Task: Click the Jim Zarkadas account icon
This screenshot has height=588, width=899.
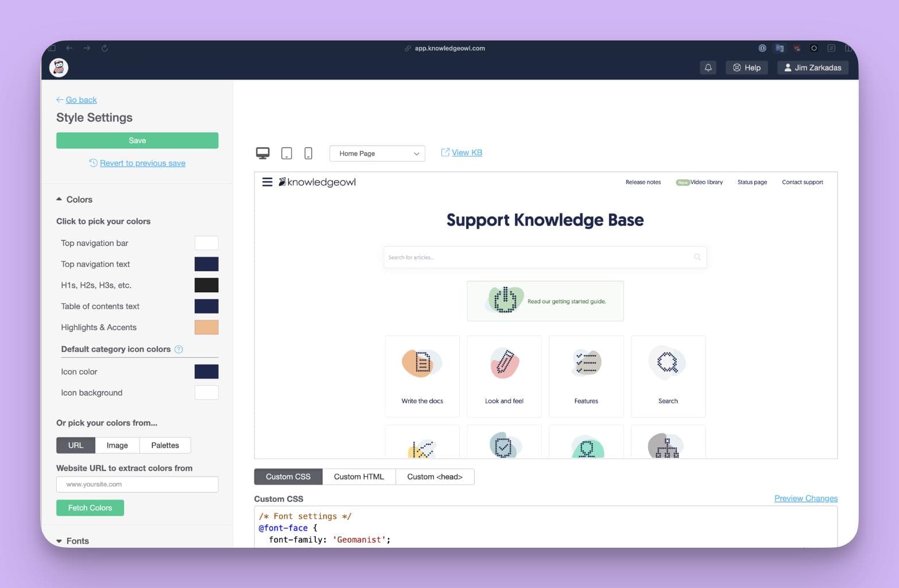Action: click(788, 67)
